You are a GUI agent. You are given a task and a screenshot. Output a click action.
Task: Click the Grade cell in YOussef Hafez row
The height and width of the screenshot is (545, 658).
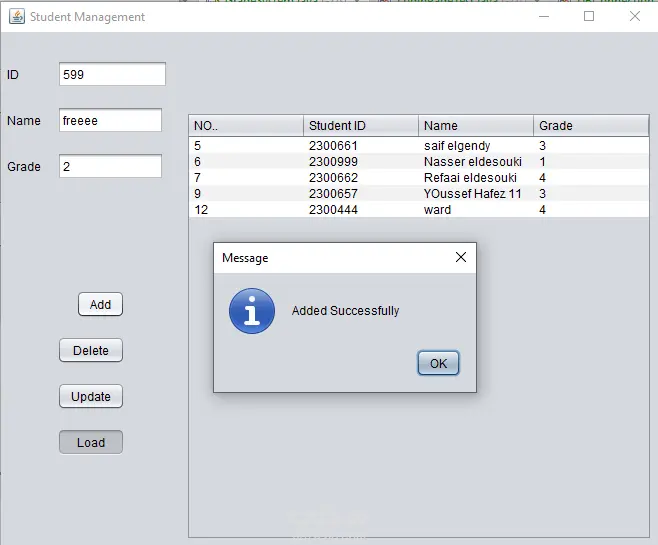click(x=591, y=193)
